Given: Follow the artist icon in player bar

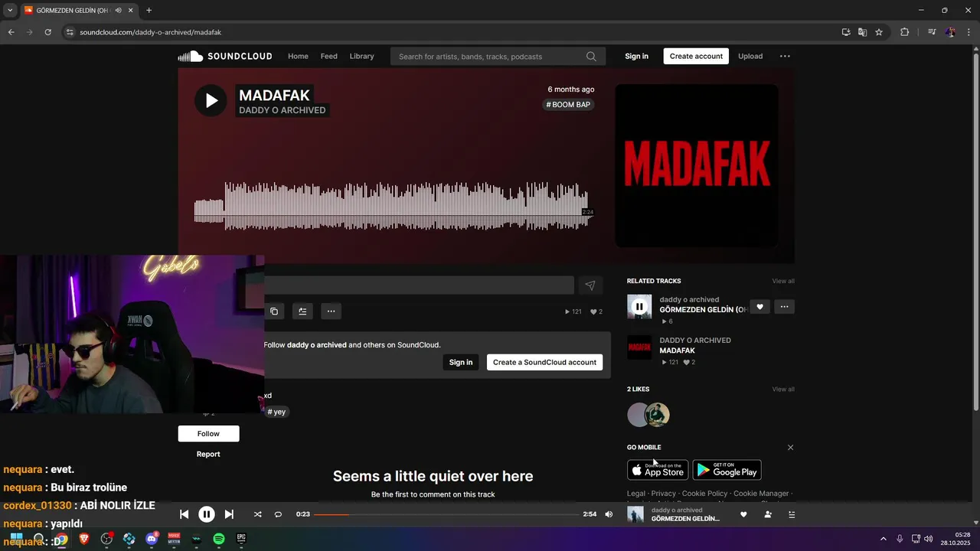Looking at the screenshot, I should (768, 514).
